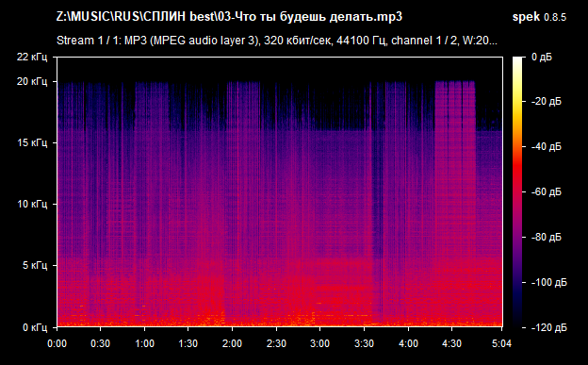Click the '1:30' time axis label
This screenshot has width=588, height=365.
tap(188, 343)
